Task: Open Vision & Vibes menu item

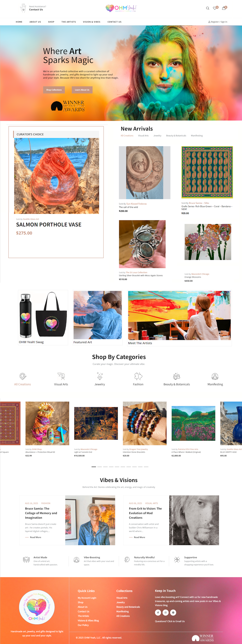Action: (92, 22)
